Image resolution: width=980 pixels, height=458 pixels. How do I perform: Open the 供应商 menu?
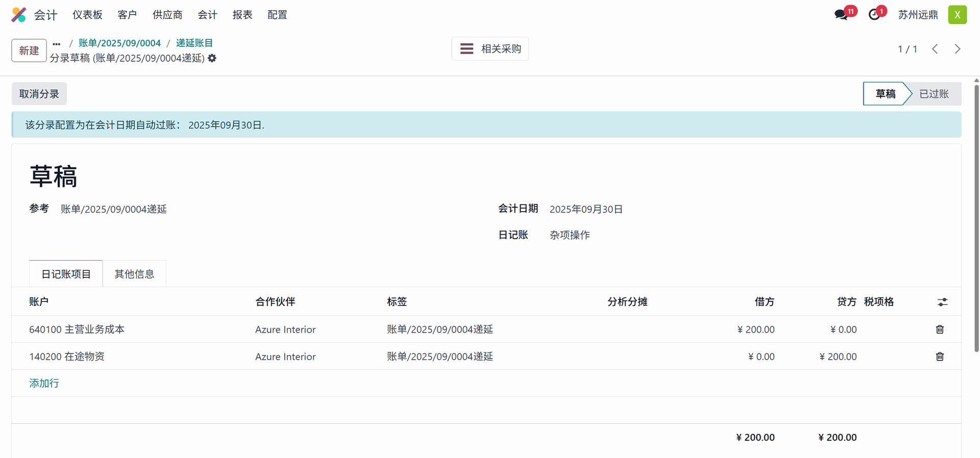[167, 15]
